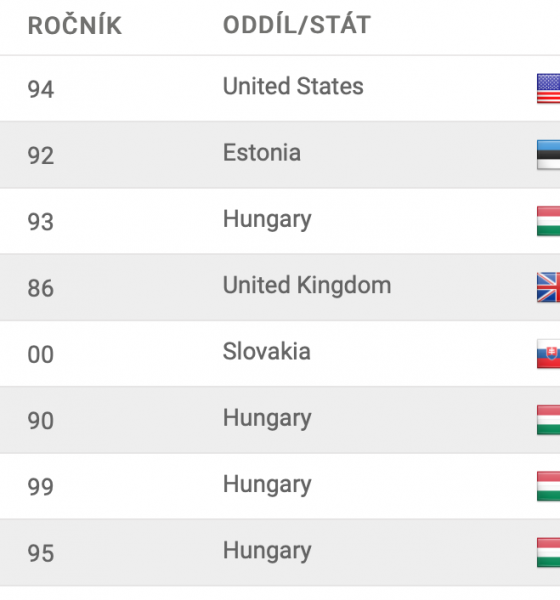
Task: Click the United States flag icon
Action: [x=549, y=88]
